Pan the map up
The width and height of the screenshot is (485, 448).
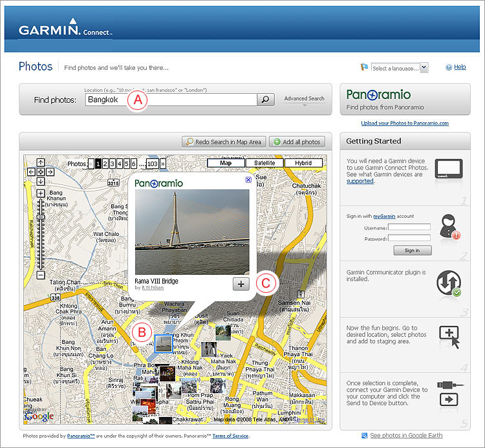pos(40,163)
